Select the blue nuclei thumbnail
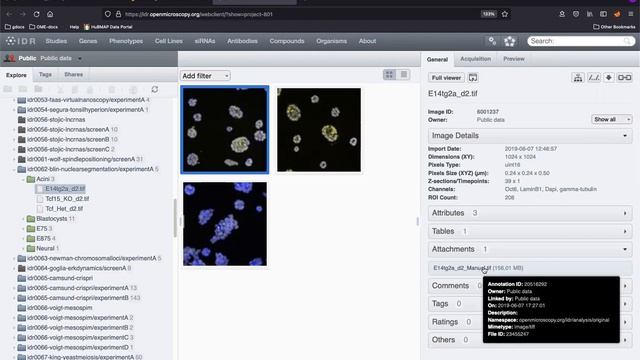Viewport: 640px width, 360px height. click(225, 224)
